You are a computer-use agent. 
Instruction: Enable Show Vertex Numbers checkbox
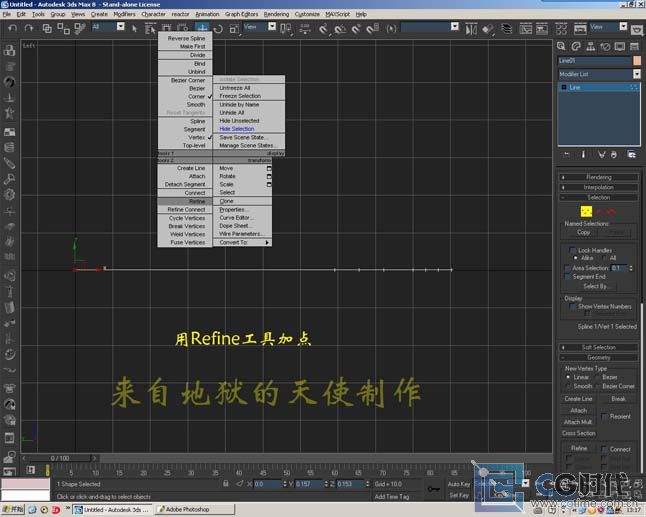[x=572, y=306]
